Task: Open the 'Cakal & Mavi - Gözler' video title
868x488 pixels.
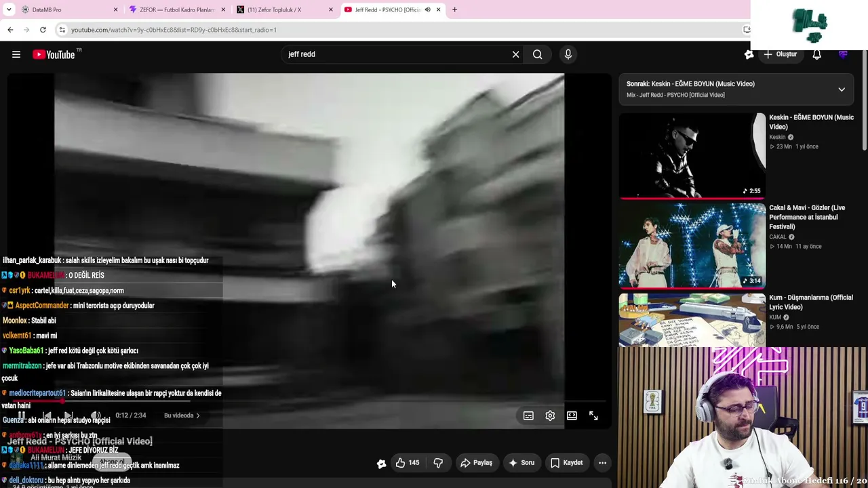Action: 807,217
